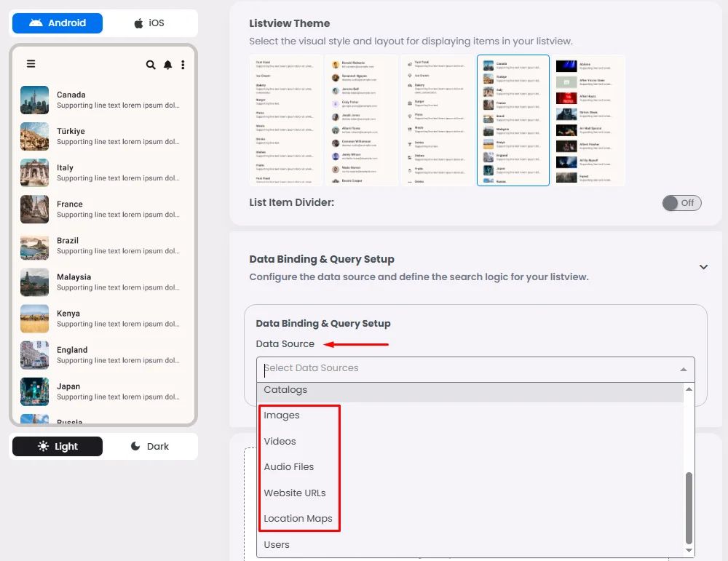Open the Kenya list item
Viewport: 728px width, 561px height.
click(102, 318)
